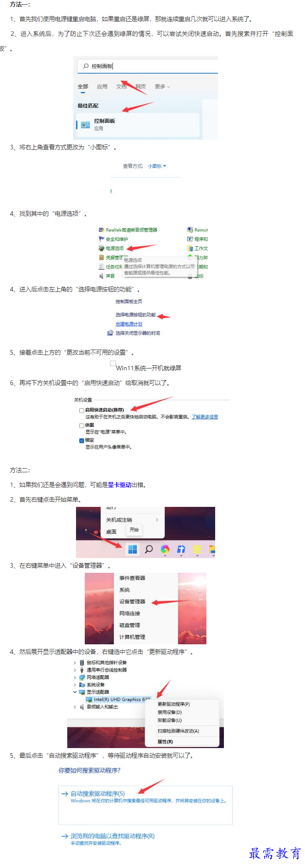Click the clock-shield icon beside 选择关闭显示器的时间
305x868 pixels.
click(110, 333)
